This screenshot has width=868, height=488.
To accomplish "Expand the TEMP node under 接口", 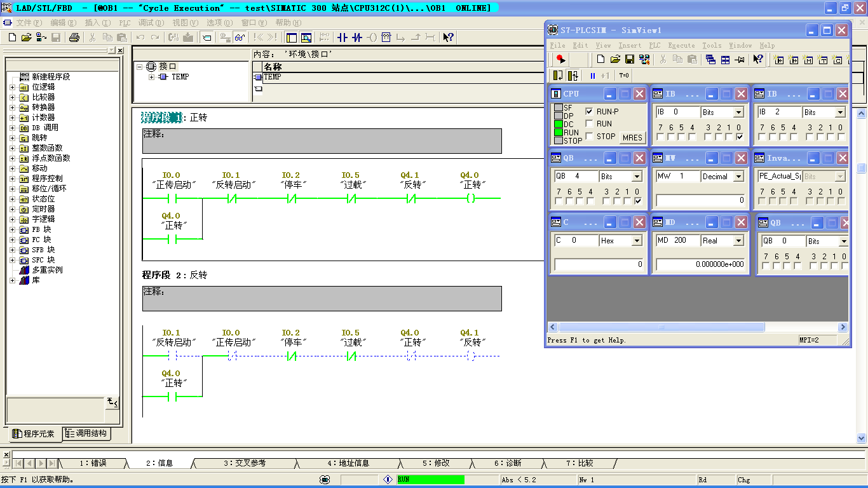I will [151, 77].
